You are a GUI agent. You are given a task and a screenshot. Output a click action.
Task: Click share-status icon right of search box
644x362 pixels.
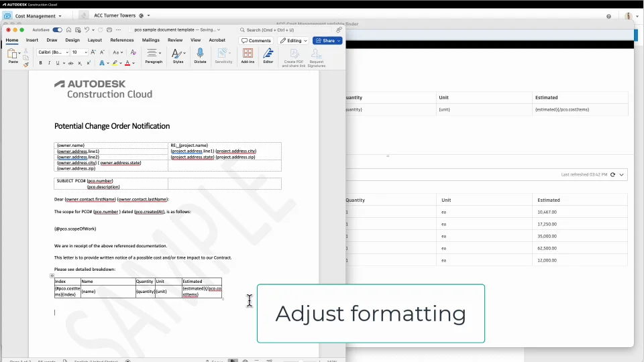coord(339,30)
